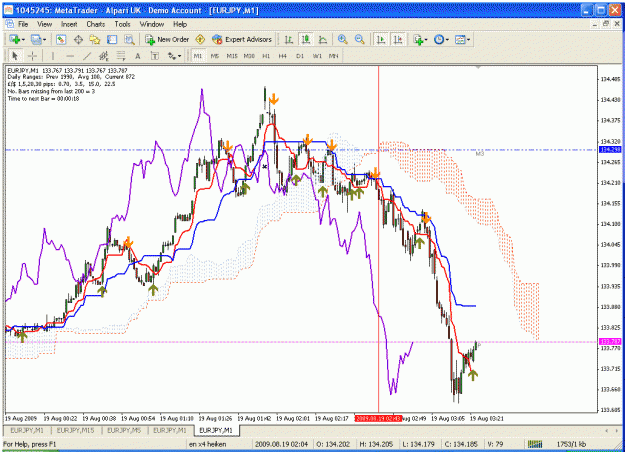Switch to M15 timeframe

(232, 56)
